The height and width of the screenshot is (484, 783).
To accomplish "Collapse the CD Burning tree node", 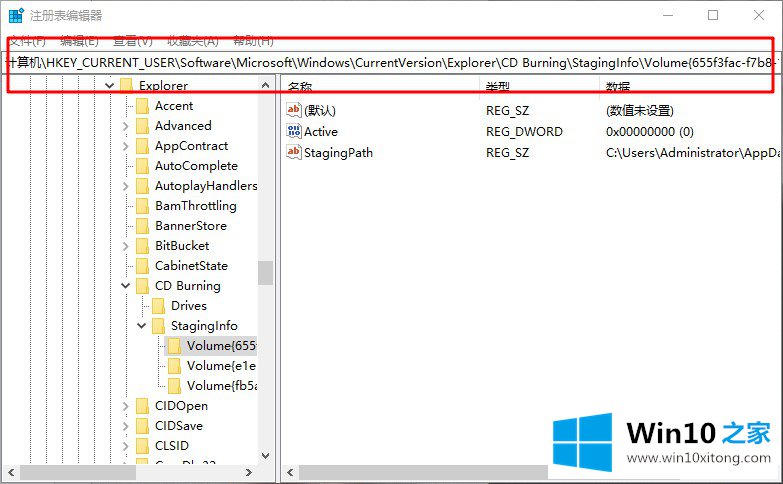I will coord(126,286).
